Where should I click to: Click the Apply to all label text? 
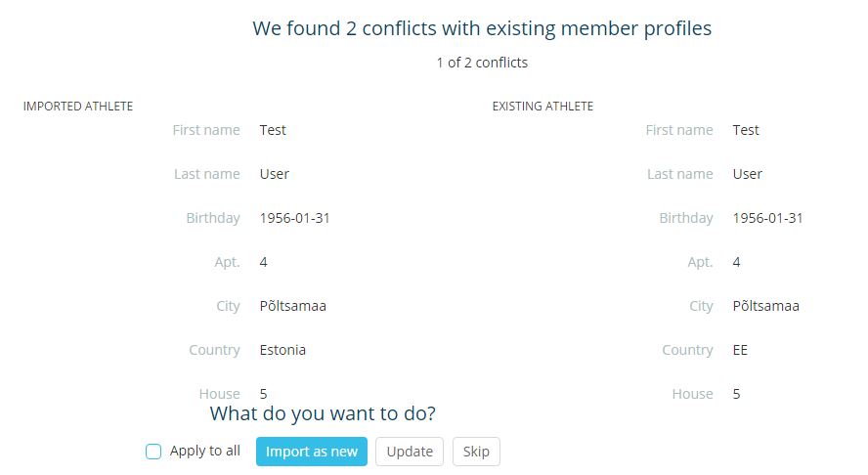pyautogui.click(x=205, y=451)
